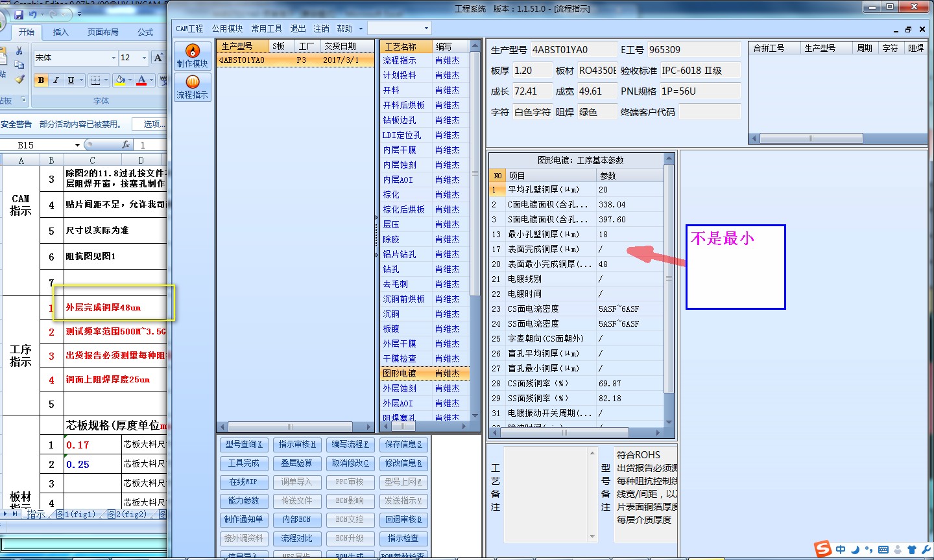
Task: Click the 指示审核H button
Action: [x=297, y=444]
